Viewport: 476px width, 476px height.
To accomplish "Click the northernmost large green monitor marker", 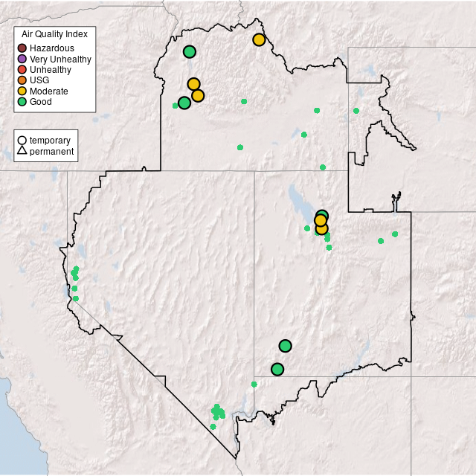I will point(190,51).
